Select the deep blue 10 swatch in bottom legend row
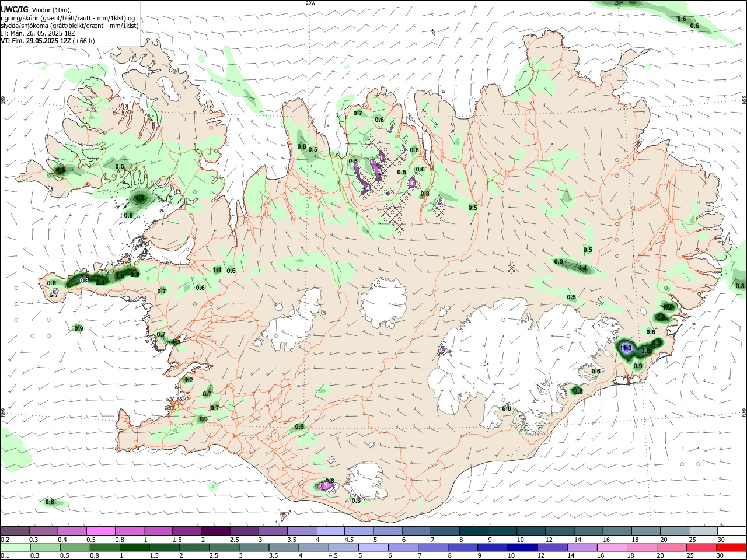Image resolution: width=747 pixels, height=560 pixels. [x=522, y=548]
